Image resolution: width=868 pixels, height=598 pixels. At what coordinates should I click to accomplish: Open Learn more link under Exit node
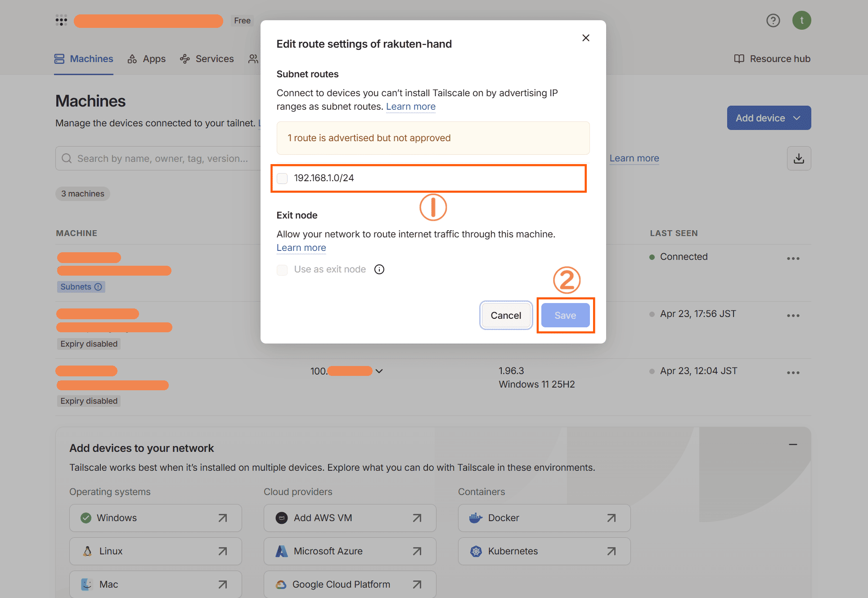[301, 248]
